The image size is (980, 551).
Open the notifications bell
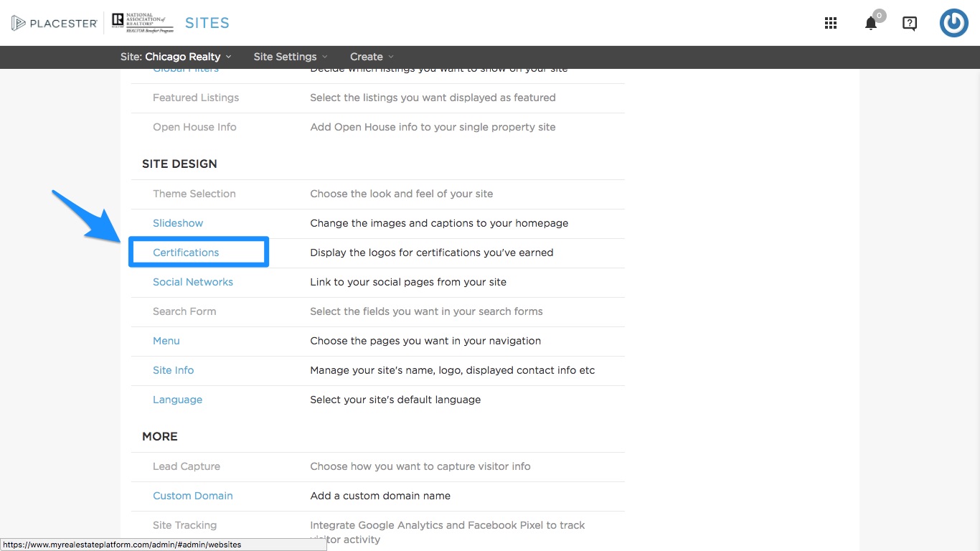coord(871,23)
